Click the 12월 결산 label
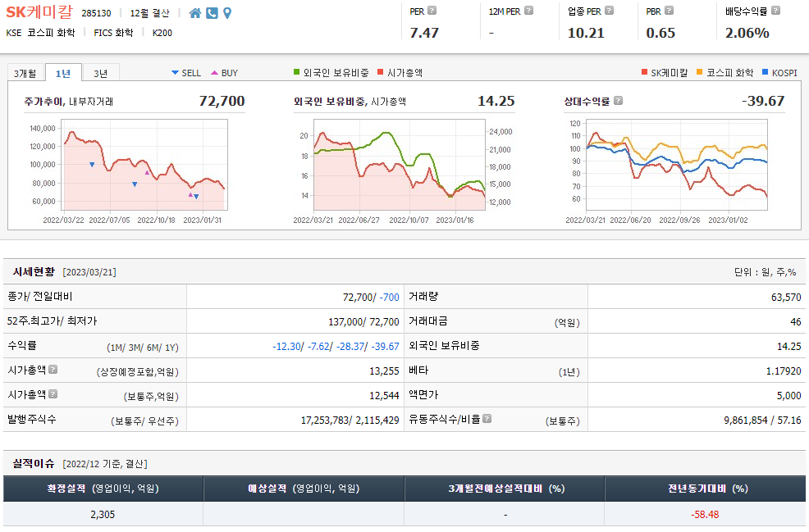 pos(149,13)
